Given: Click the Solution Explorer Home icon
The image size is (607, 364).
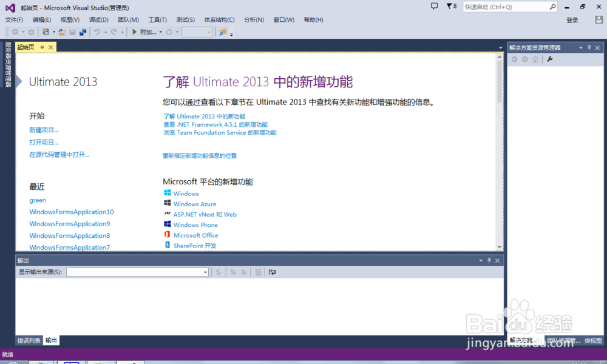Looking at the screenshot, I should pos(535,59).
